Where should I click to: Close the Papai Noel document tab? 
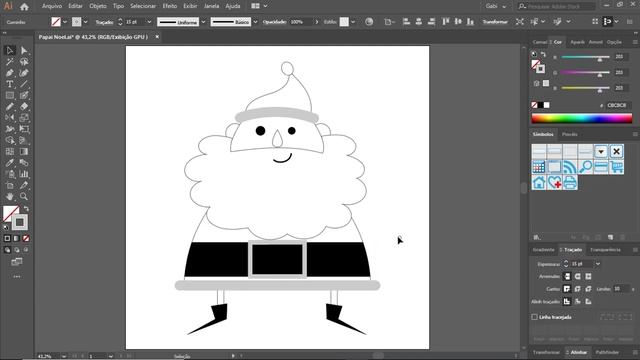click(x=157, y=37)
